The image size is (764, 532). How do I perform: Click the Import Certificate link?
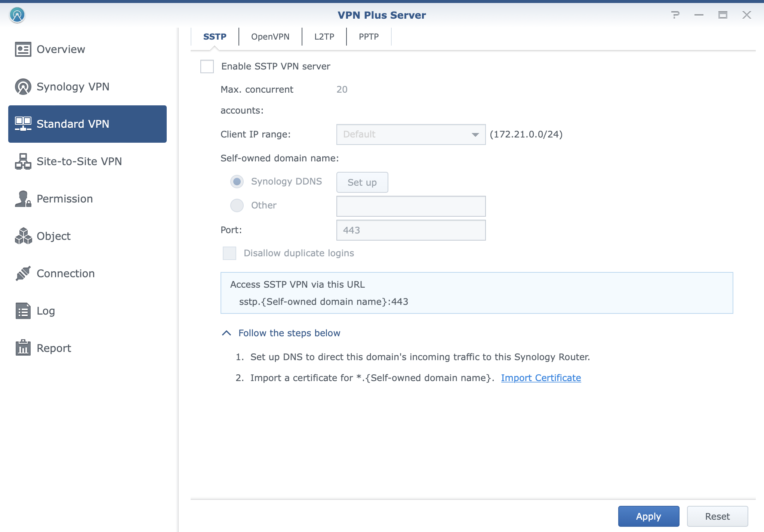pos(541,378)
